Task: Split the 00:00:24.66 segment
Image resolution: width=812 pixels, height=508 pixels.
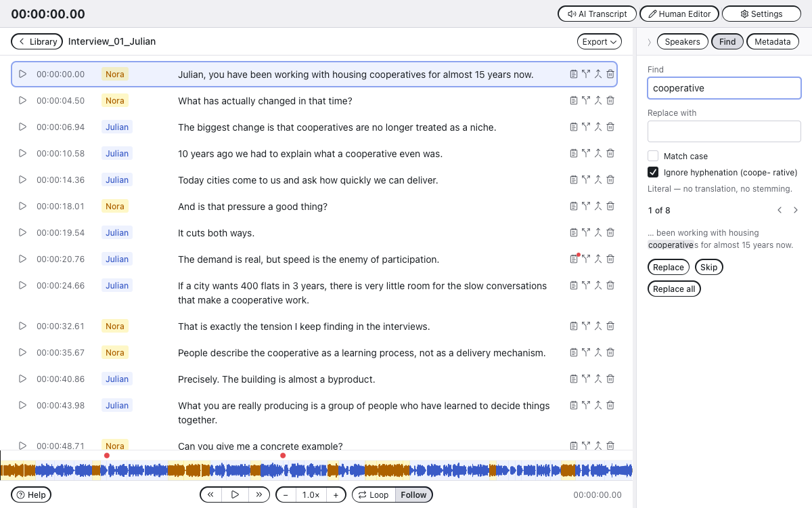Action: click(586, 285)
